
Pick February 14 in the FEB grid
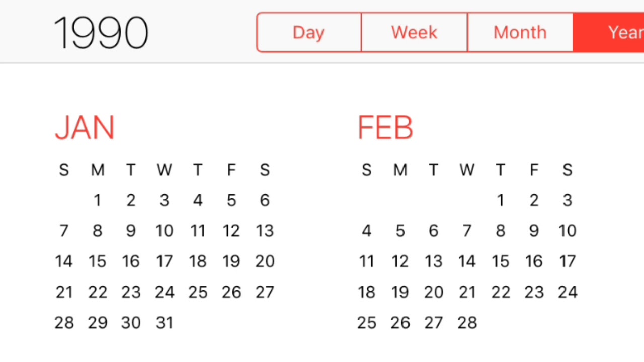tap(467, 262)
